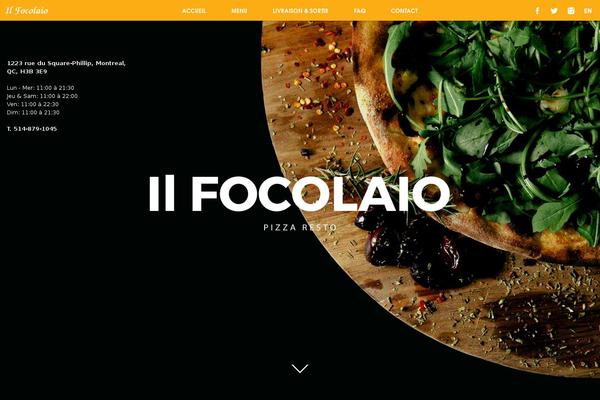Click the Il Focolaio script logo
Viewport: 600px width, 400px height.
(27, 11)
